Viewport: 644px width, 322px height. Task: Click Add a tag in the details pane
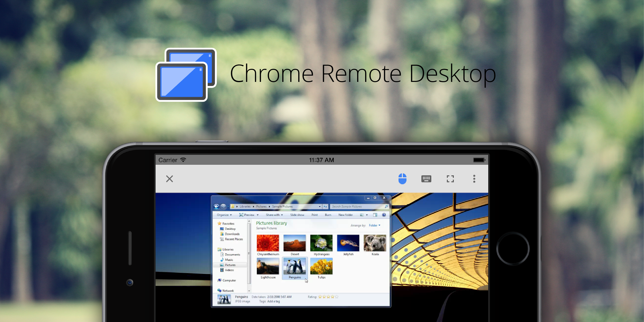[274, 301]
